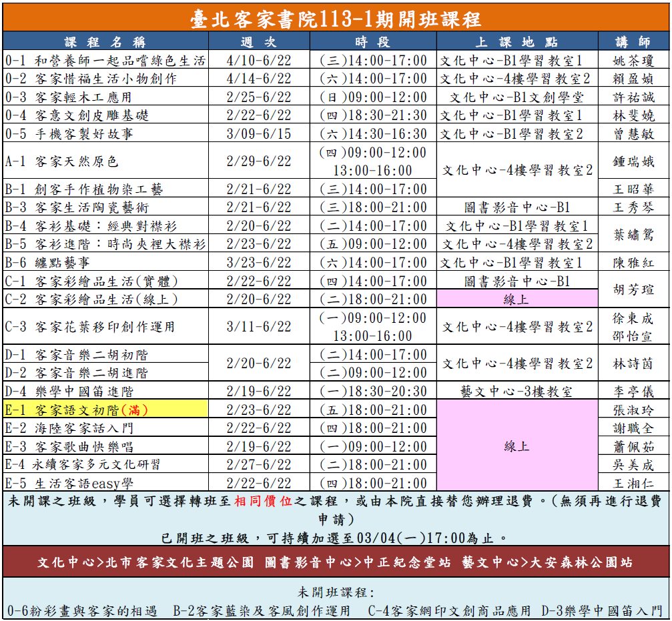Click date range 3/11-6/22 for C-3
The height and width of the screenshot is (621, 672).
click(x=259, y=326)
